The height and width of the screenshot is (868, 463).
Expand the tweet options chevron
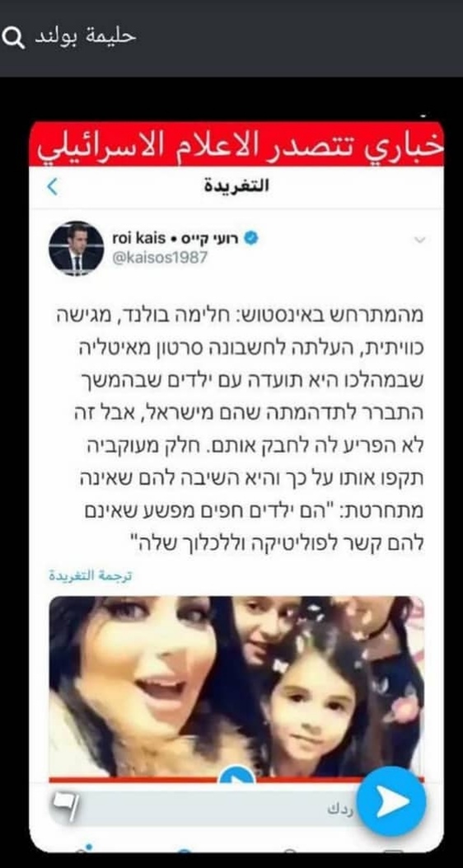pos(420,240)
